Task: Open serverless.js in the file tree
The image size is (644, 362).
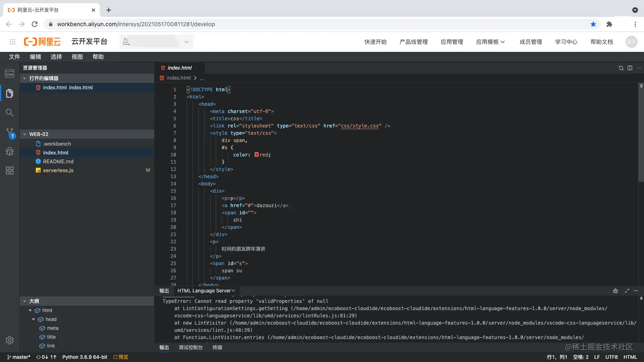Action: coord(58,171)
